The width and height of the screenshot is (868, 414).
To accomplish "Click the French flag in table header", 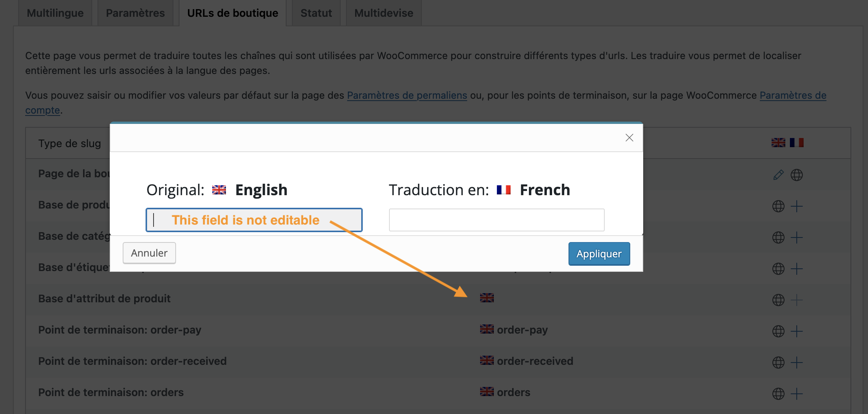I will pos(796,143).
